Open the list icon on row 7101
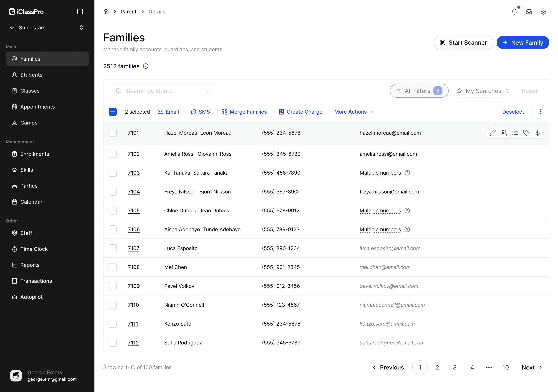558x392 pixels. (515, 133)
